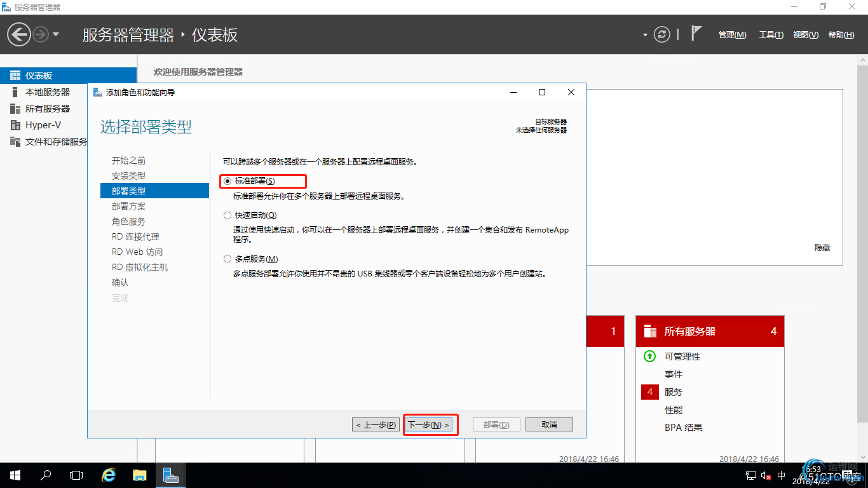Go to 安装类型 wizard step
868x488 pixels.
coord(128,175)
